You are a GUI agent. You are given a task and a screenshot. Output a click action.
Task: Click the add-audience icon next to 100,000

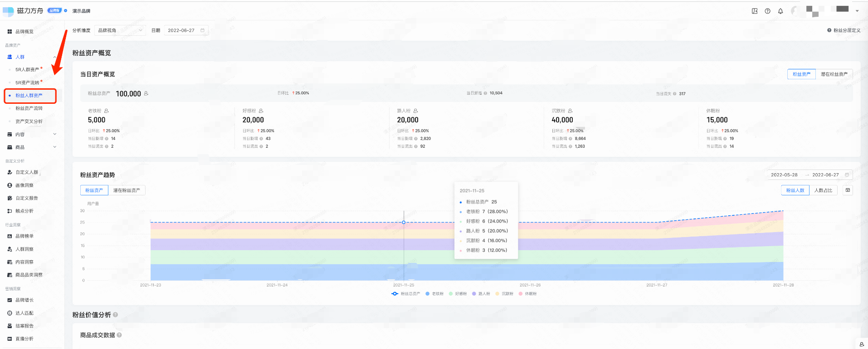point(146,94)
